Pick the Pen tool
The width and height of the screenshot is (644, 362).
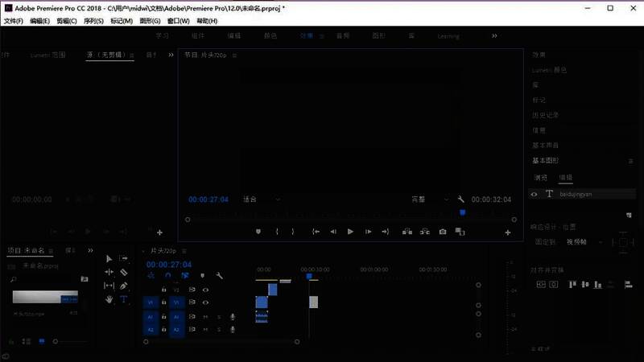point(124,286)
